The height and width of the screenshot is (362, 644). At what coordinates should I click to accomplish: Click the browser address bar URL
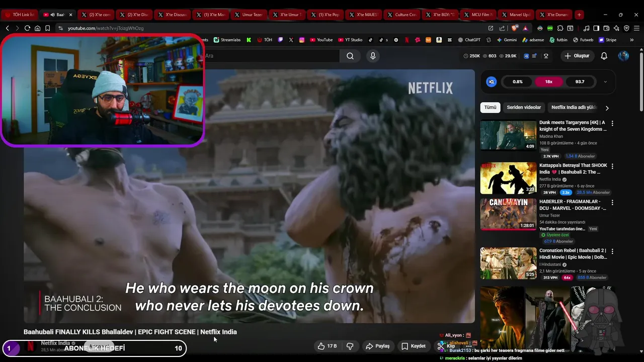pyautogui.click(x=106, y=28)
